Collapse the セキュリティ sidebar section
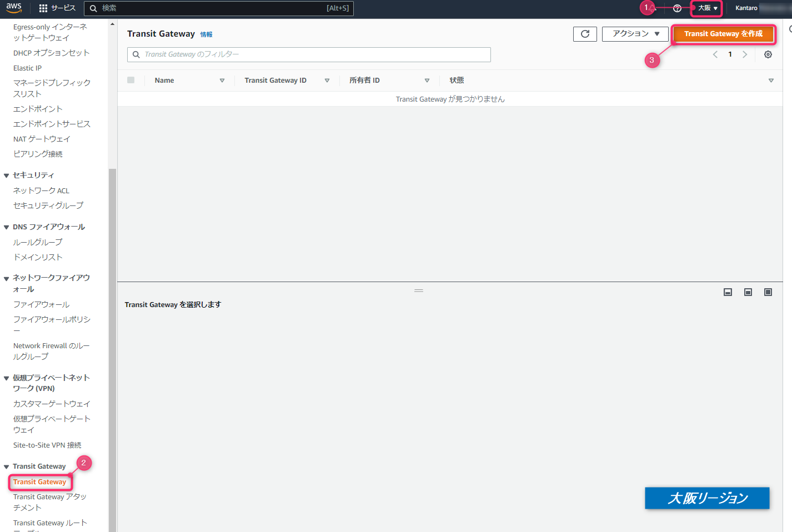The height and width of the screenshot is (532, 792). pos(7,175)
